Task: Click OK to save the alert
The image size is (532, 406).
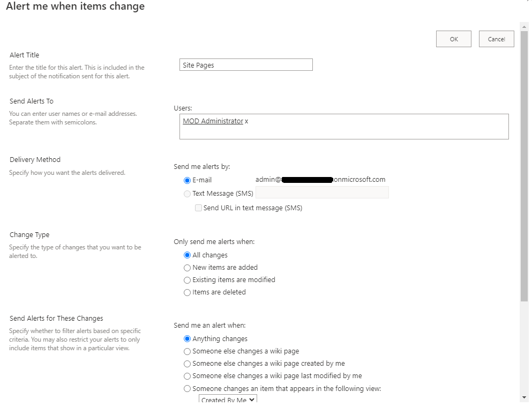Action: pyautogui.click(x=453, y=39)
